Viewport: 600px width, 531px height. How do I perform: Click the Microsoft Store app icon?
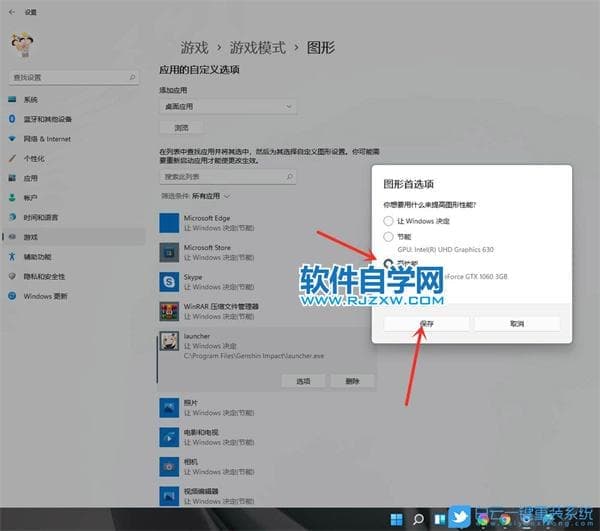(x=169, y=252)
